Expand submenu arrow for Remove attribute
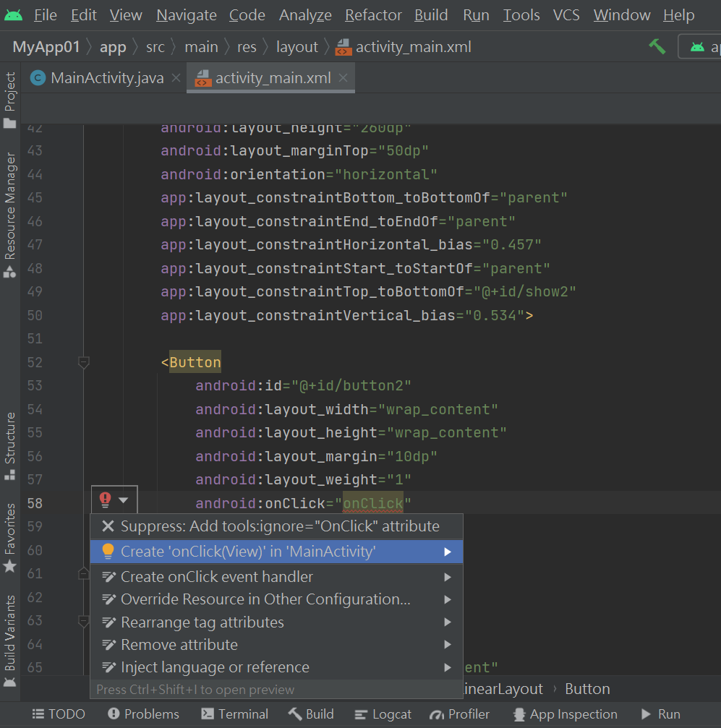Viewport: 721px width, 728px height. tap(448, 644)
